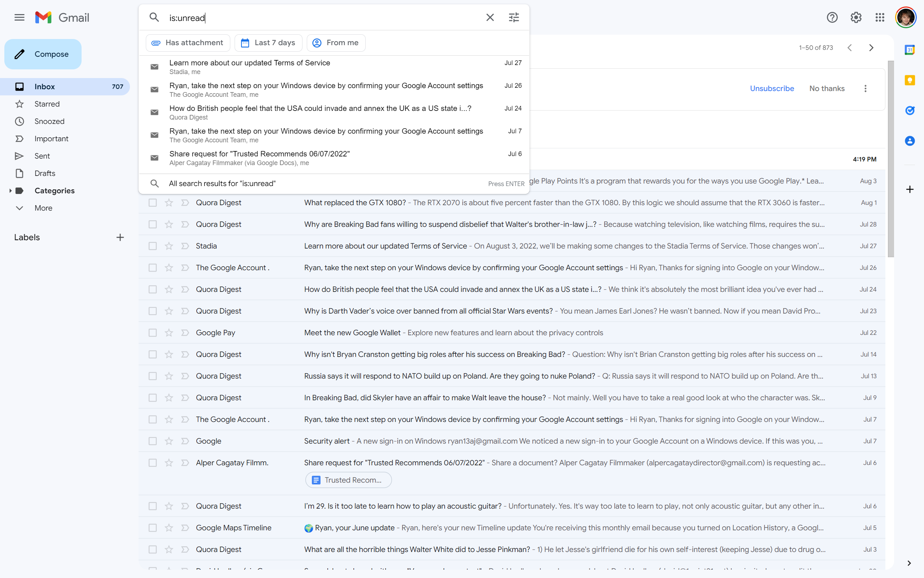Viewport: 924px width, 578px height.
Task: Open the Russia NATO Quora Digest email
Action: point(512,376)
